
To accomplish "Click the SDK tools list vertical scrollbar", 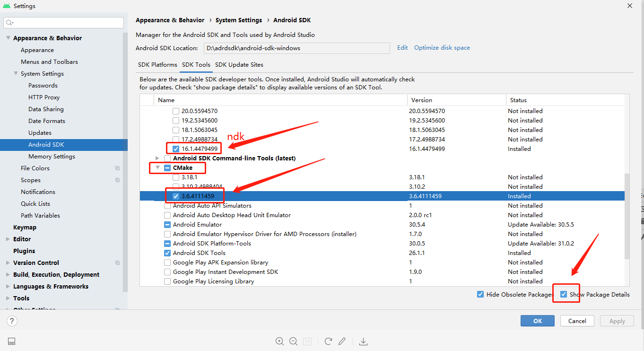I will pyautogui.click(x=627, y=216).
